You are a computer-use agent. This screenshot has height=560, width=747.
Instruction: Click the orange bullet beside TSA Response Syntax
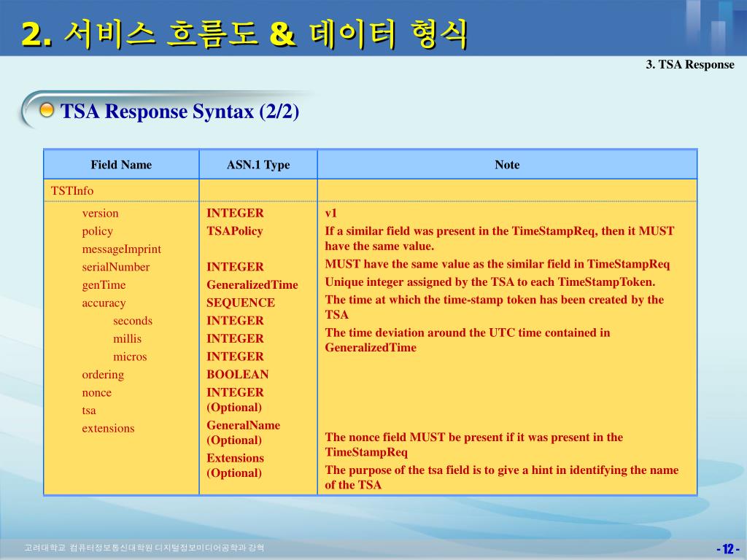coord(47,110)
